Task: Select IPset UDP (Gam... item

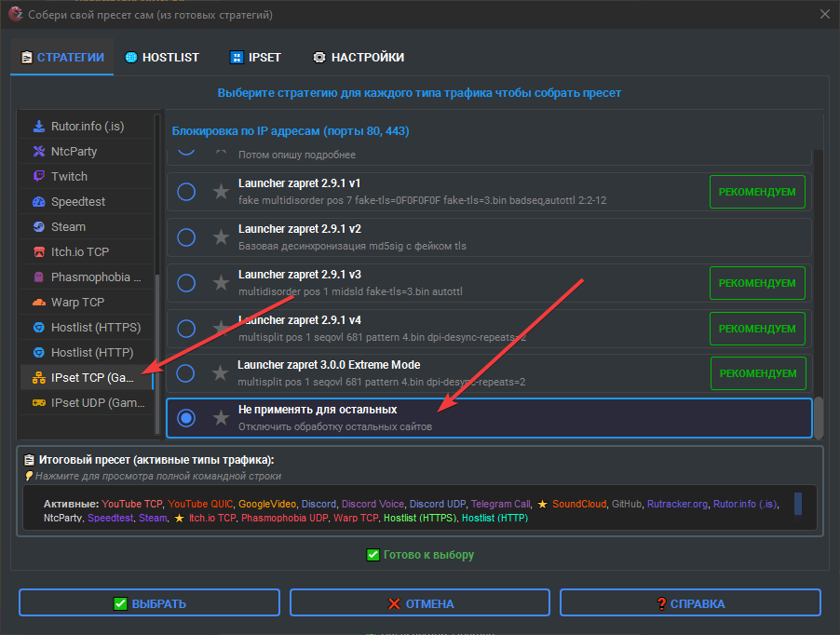Action: 88,402
